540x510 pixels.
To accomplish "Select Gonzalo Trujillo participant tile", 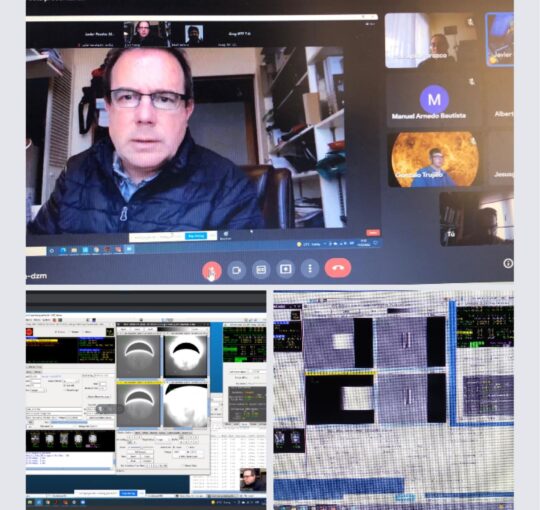I will 434,159.
